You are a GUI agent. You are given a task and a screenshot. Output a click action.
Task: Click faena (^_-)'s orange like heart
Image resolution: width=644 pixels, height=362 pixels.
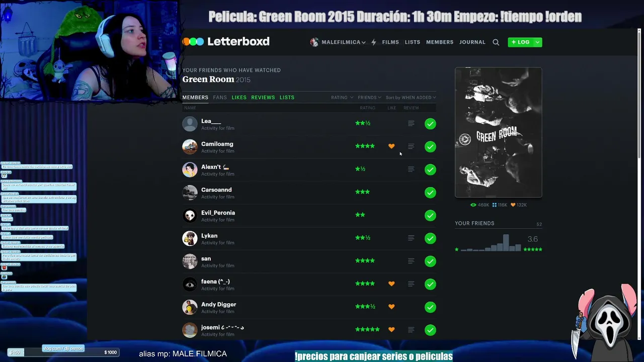[x=391, y=284]
